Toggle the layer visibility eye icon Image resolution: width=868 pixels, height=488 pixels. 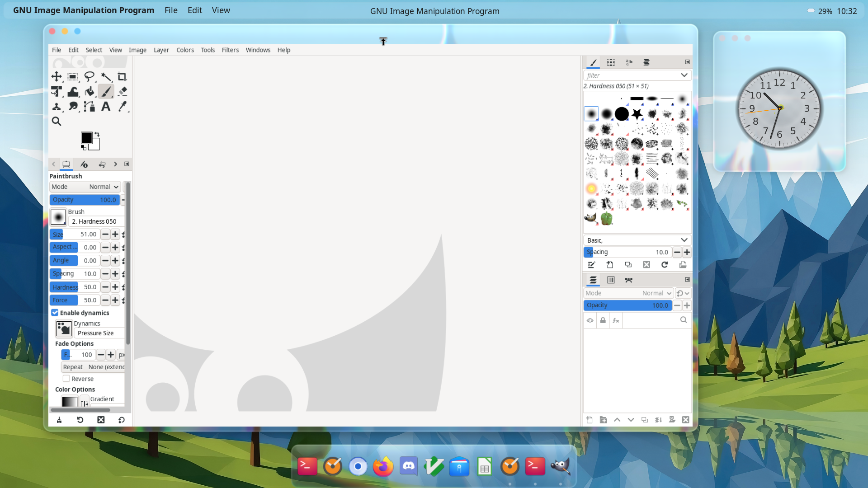click(590, 320)
